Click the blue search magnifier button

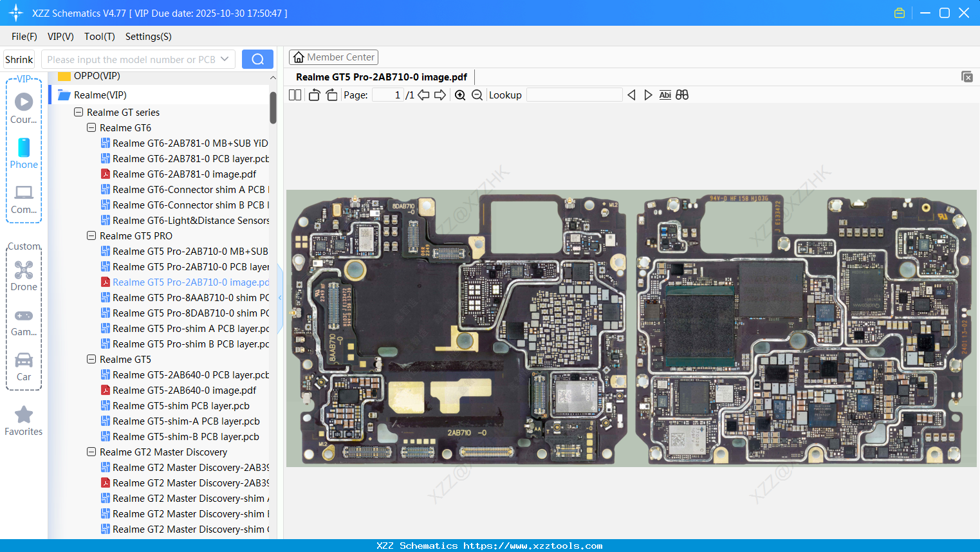coord(257,59)
